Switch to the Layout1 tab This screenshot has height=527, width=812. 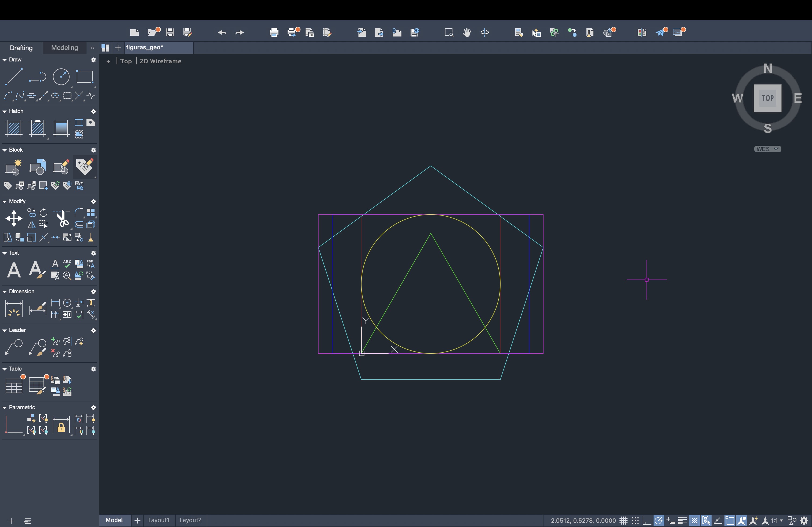159,520
